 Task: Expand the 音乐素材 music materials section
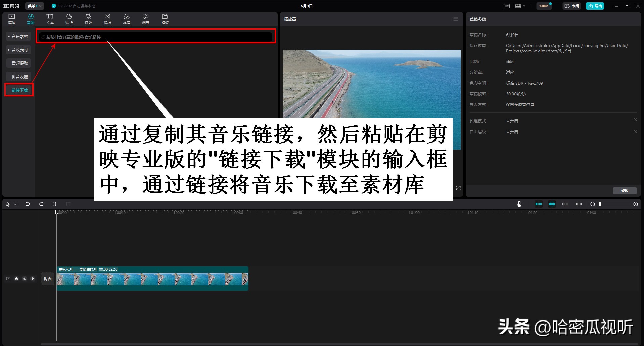pyautogui.click(x=18, y=36)
